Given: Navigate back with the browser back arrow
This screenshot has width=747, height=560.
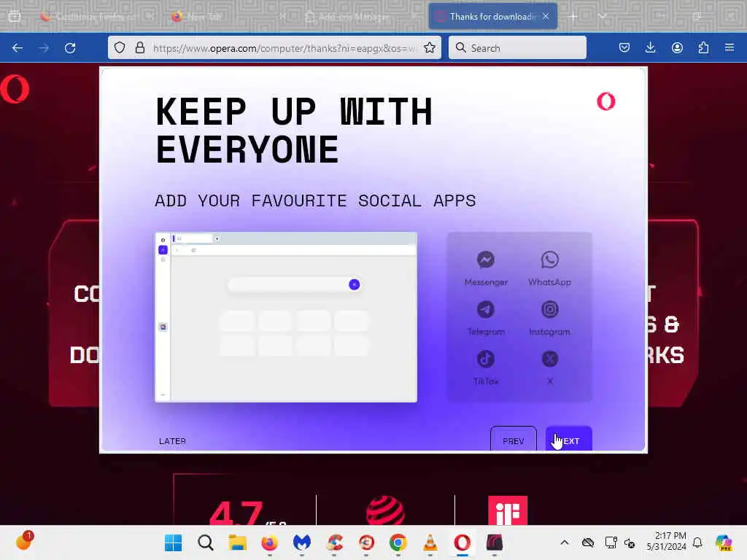Looking at the screenshot, I should (18, 47).
